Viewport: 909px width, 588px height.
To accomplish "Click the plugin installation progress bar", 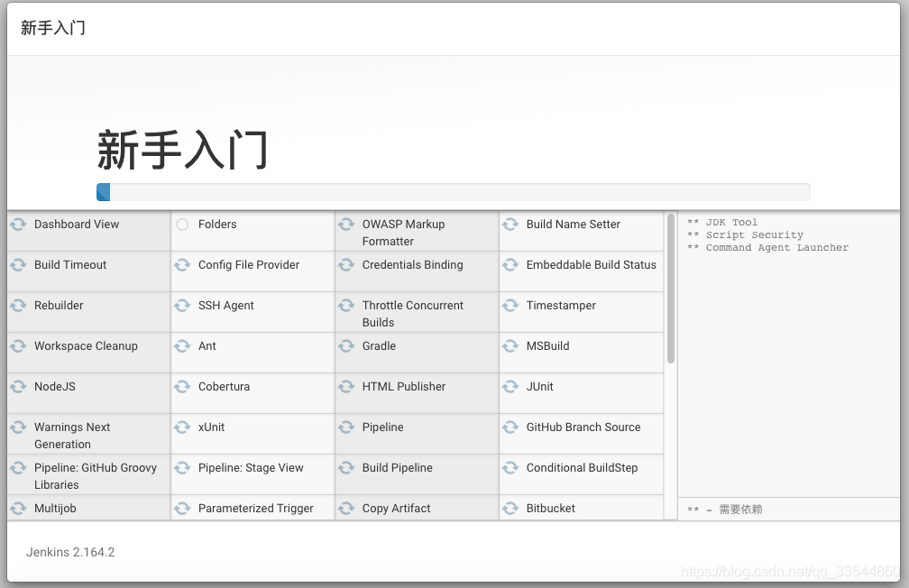I will [454, 192].
